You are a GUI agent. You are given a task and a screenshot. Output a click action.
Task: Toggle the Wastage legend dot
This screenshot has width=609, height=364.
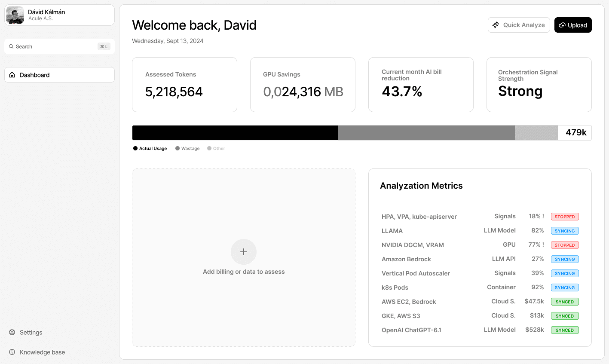pyautogui.click(x=176, y=148)
